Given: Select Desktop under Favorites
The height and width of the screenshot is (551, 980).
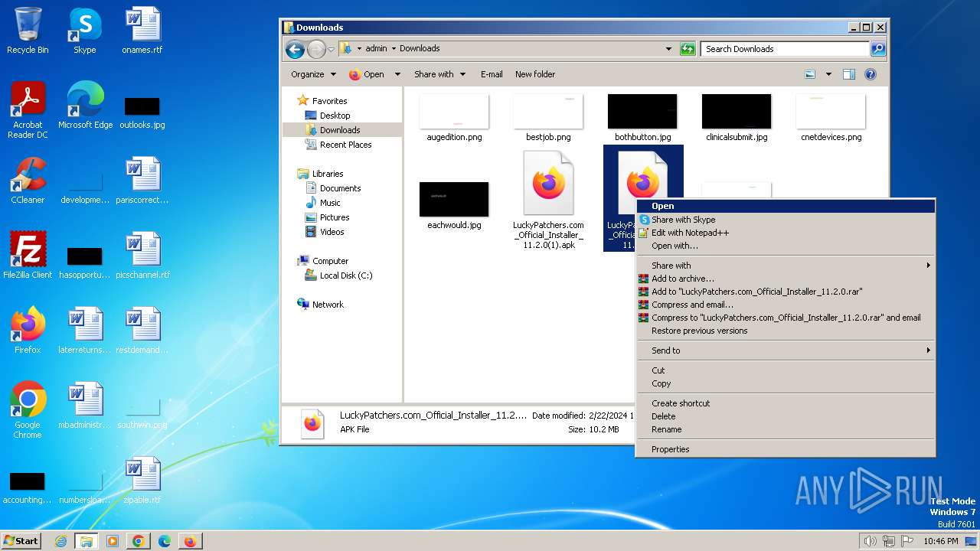Looking at the screenshot, I should coord(335,116).
